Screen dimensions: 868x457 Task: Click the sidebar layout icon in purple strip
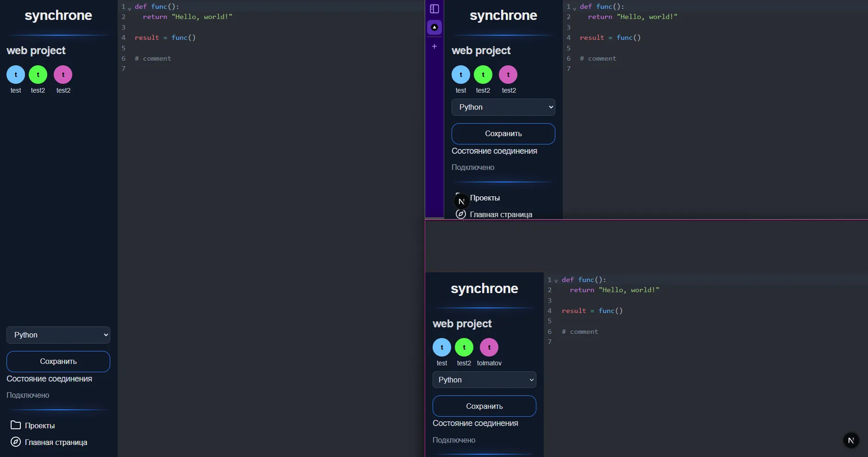point(434,8)
